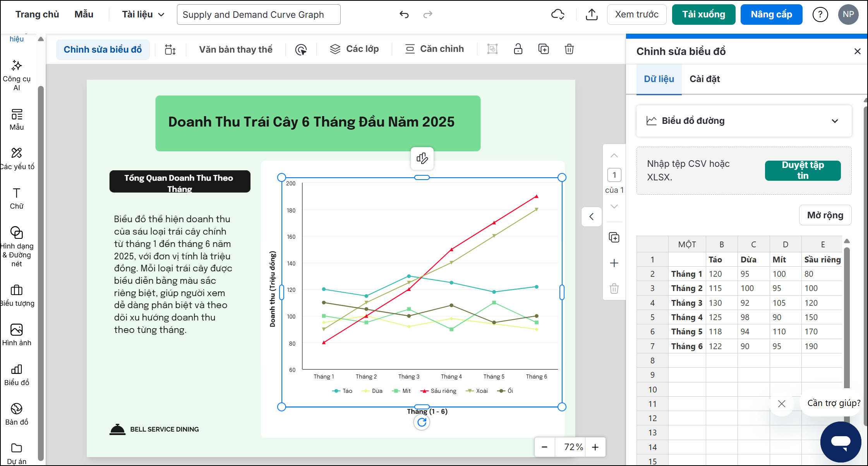The height and width of the screenshot is (466, 868).
Task: Click the Tải xuống button
Action: click(703, 15)
